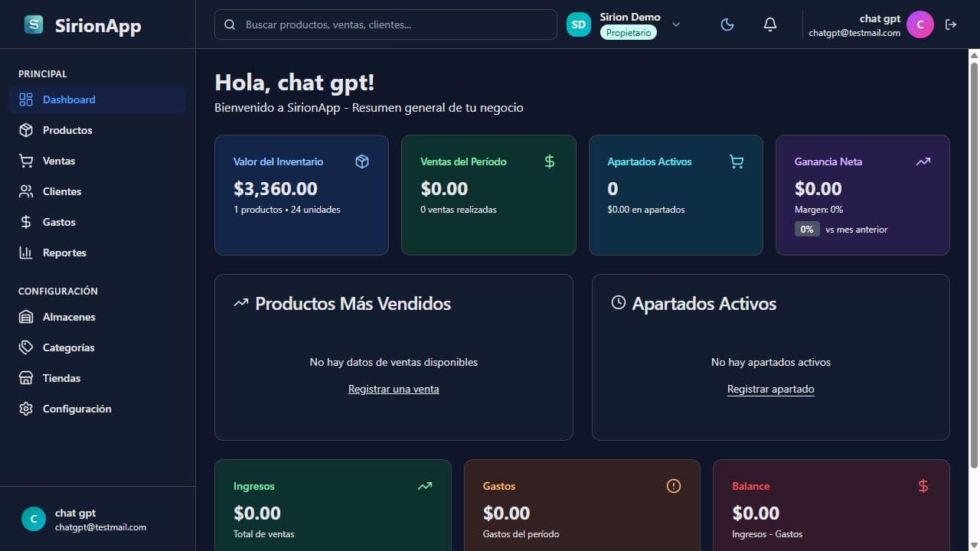The width and height of the screenshot is (980, 551).
Task: Open Reportes in the sidebar
Action: [x=97, y=253]
